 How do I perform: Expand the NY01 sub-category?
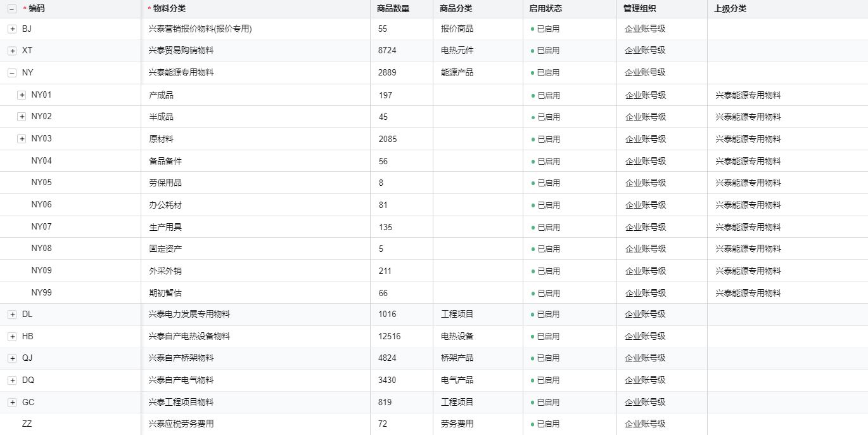click(x=22, y=95)
